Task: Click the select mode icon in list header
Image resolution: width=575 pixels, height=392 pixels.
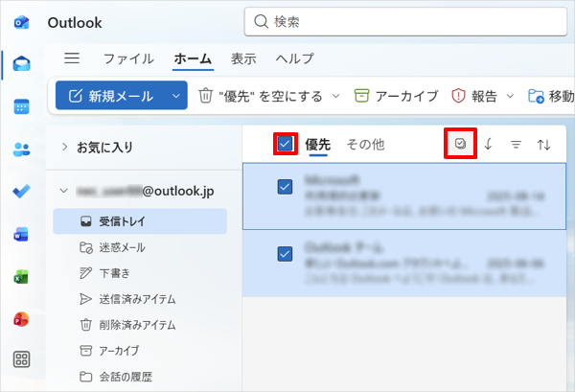Action: [460, 144]
